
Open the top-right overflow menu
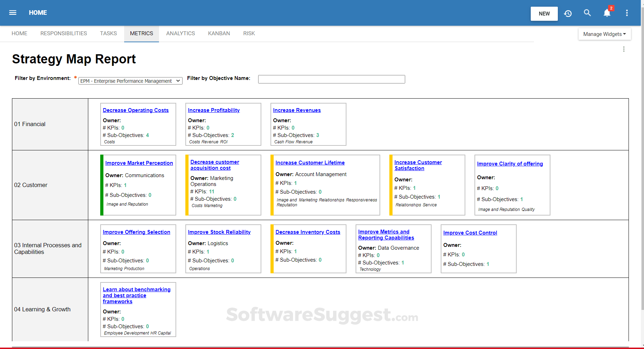[627, 13]
